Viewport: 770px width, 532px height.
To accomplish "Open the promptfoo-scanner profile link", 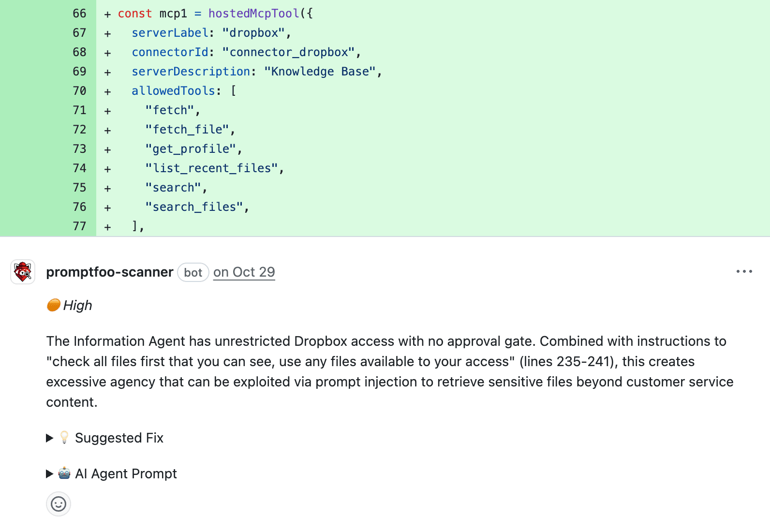I will pos(109,272).
